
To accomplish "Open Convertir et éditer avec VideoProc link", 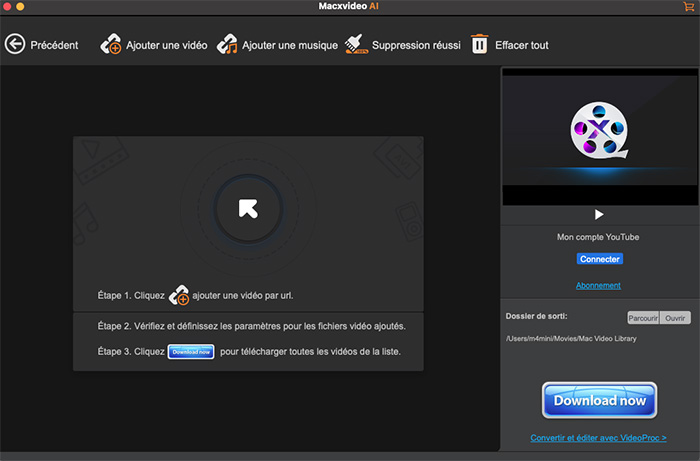I will pyautogui.click(x=598, y=438).
